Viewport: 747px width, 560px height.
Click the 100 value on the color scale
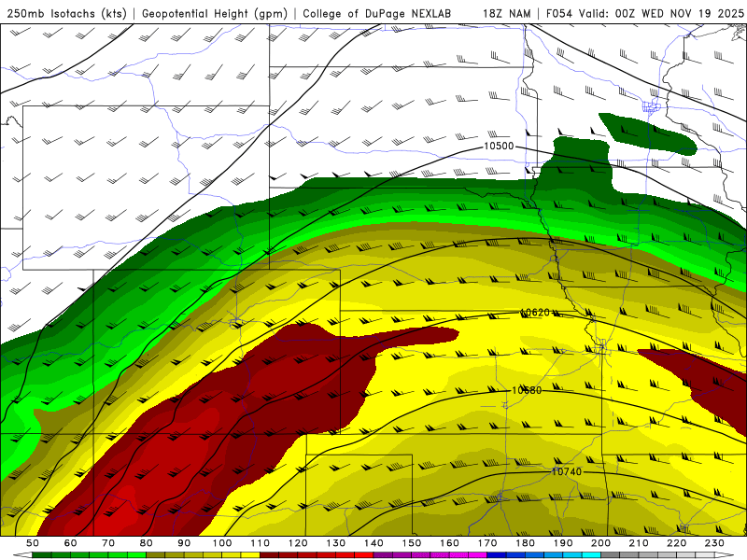point(222,543)
